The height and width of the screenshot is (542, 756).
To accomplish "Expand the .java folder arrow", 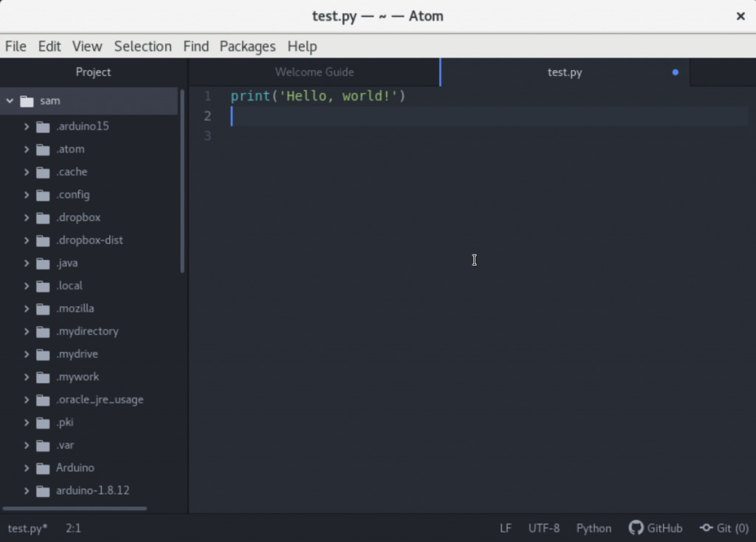I will [27, 264].
